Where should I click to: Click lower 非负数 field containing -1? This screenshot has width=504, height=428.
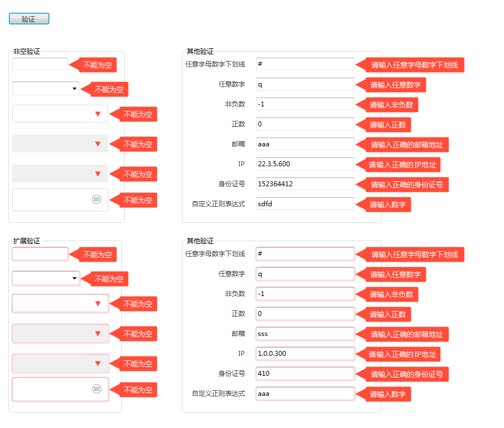click(305, 294)
